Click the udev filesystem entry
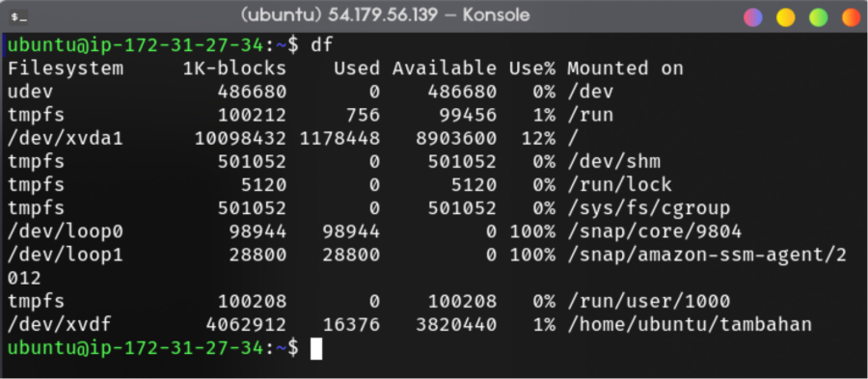868x379 pixels. coord(30,92)
